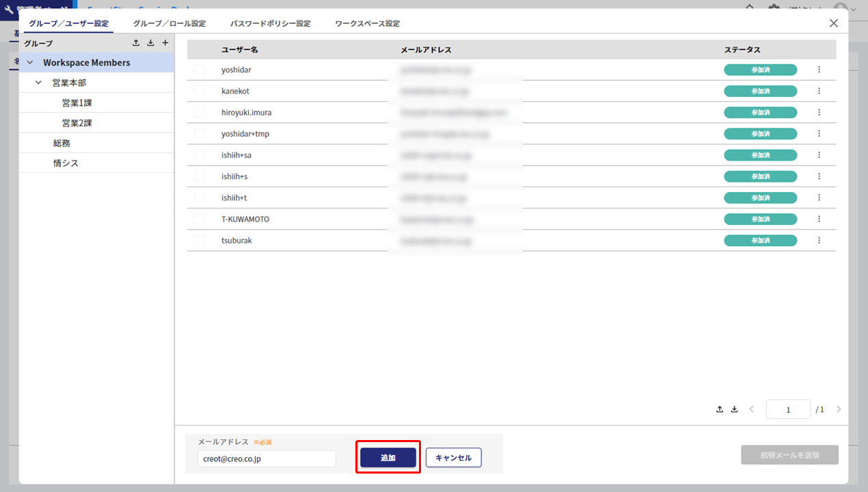
Task: Click the user list upload icon near pagination
Action: (720, 409)
